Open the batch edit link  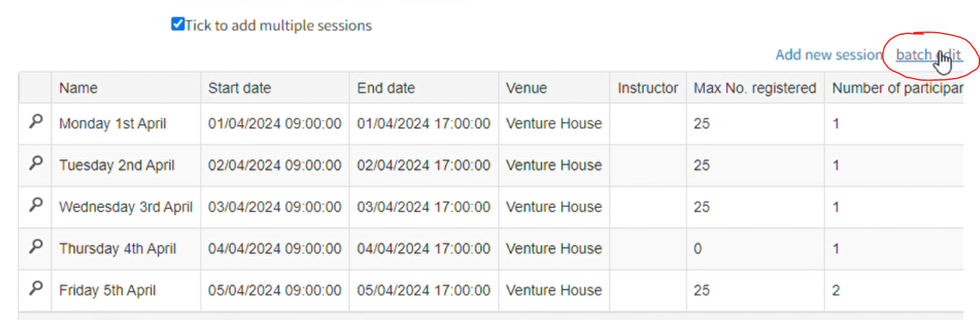pos(928,55)
